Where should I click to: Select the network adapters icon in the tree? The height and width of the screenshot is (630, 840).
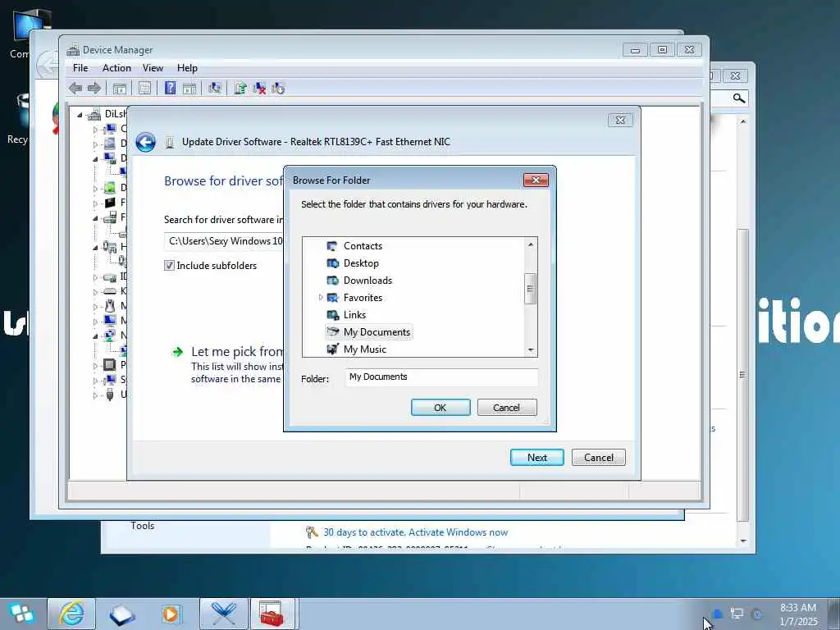[x=109, y=336]
